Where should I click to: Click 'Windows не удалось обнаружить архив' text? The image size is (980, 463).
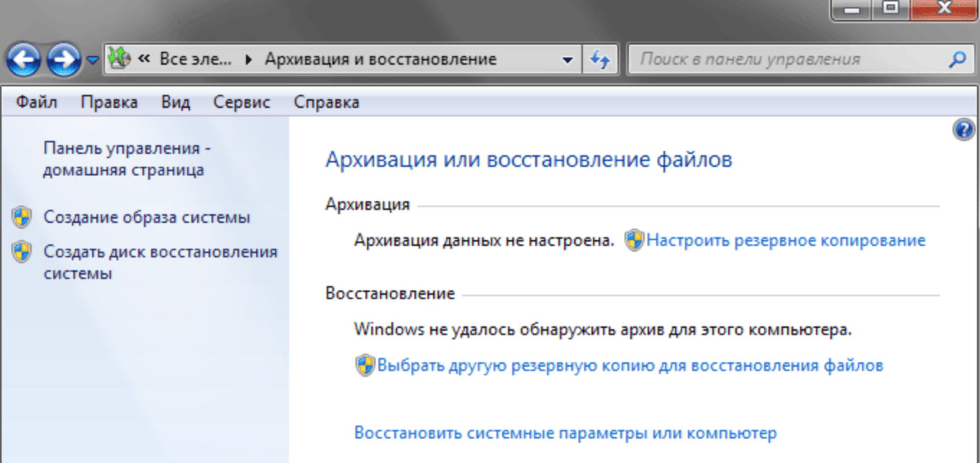(603, 331)
